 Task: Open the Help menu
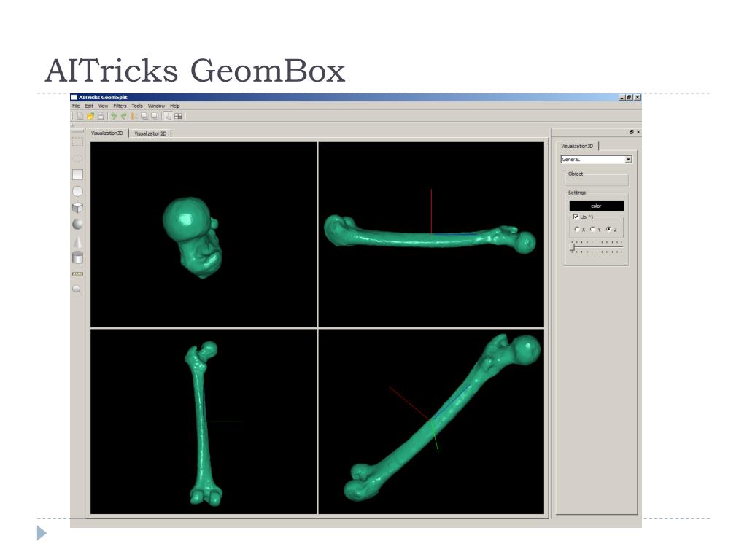[175, 106]
